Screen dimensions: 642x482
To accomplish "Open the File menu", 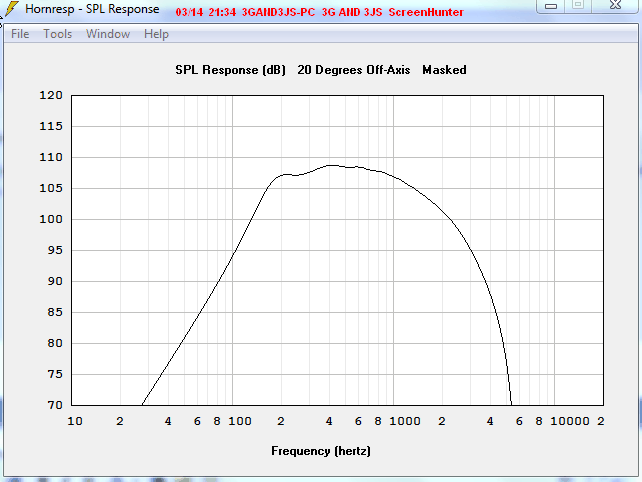I will tap(20, 34).
